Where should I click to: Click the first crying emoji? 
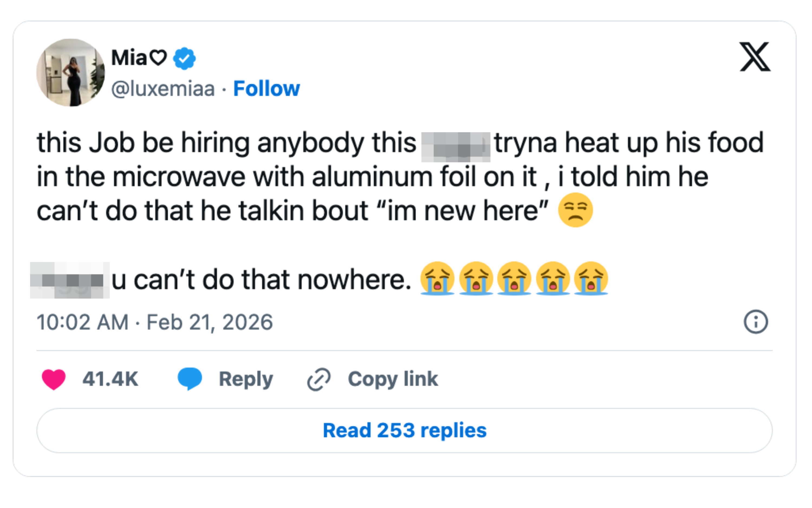tap(437, 279)
